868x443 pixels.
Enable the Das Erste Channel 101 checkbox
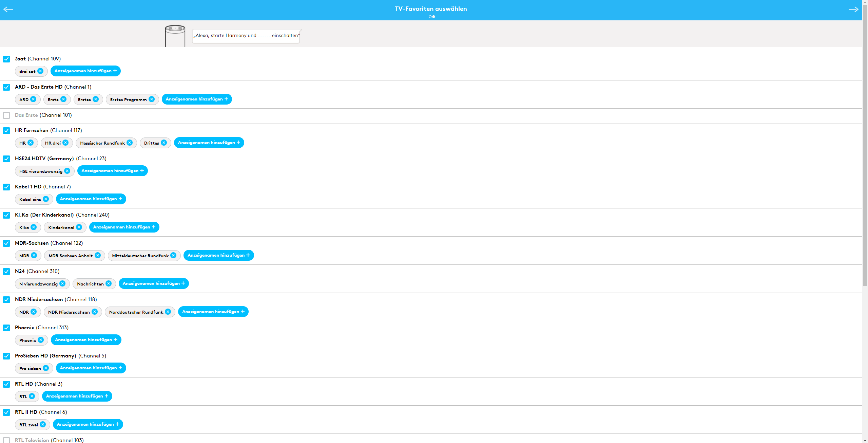pos(6,115)
